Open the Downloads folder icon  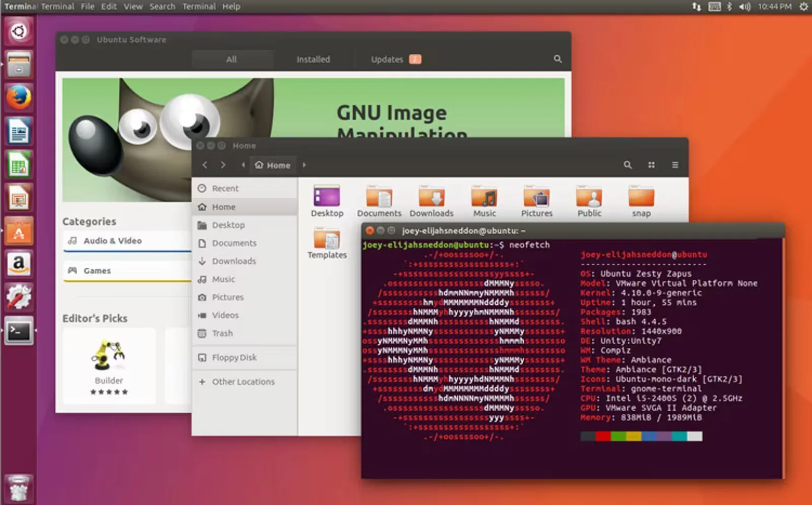pyautogui.click(x=431, y=198)
